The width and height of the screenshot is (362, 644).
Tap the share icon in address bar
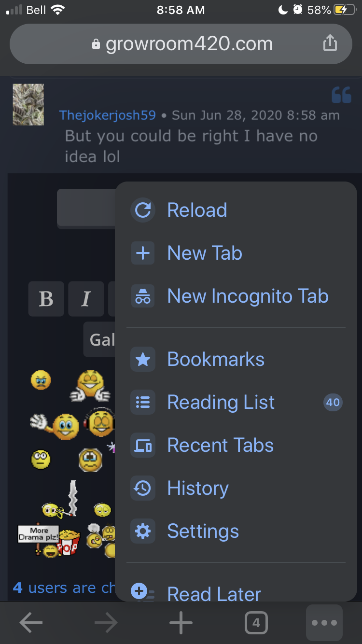tap(330, 44)
